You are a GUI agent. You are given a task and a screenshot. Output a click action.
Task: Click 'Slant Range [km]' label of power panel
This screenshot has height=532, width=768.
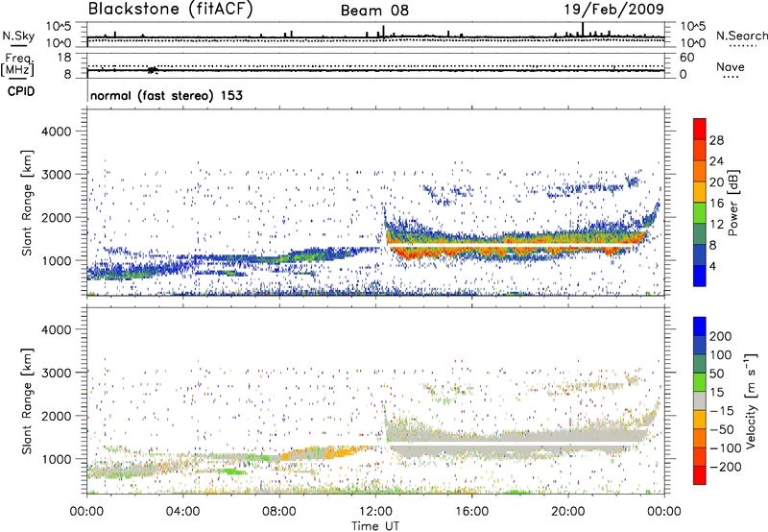[27, 203]
